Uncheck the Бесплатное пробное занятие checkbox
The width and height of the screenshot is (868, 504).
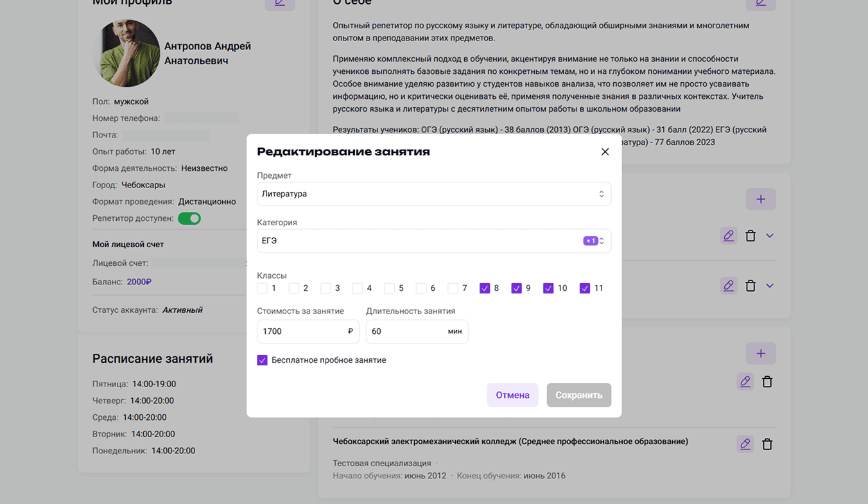click(x=263, y=360)
